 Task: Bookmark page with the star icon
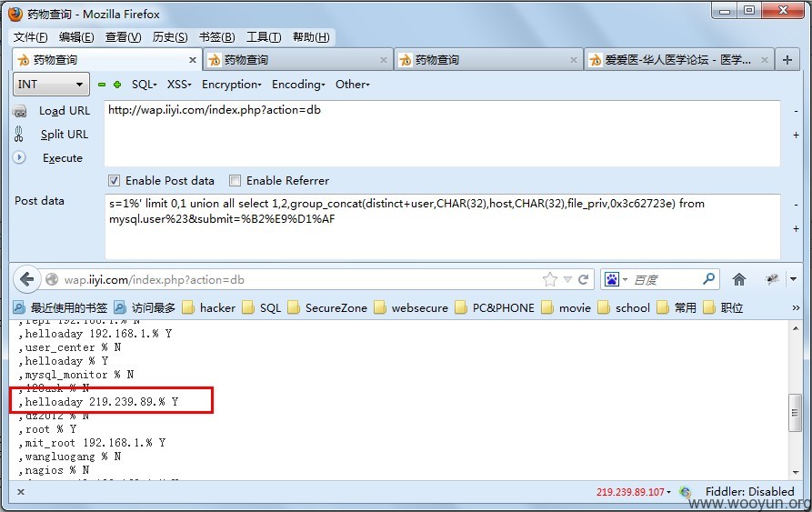550,279
